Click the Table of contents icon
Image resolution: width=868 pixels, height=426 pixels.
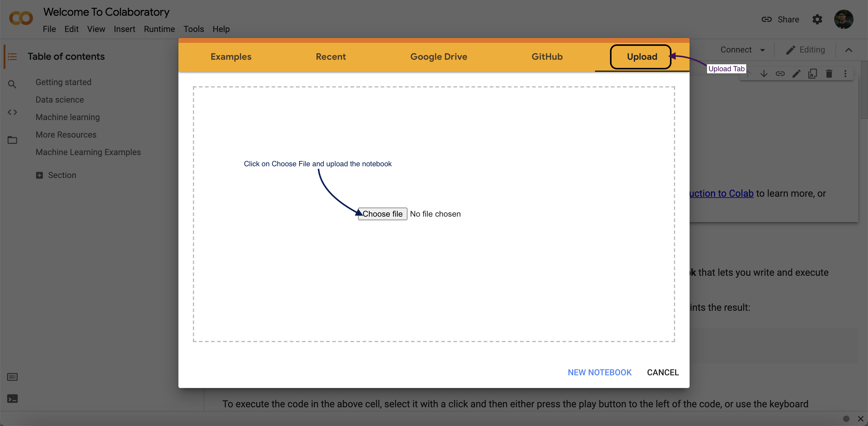click(x=13, y=56)
